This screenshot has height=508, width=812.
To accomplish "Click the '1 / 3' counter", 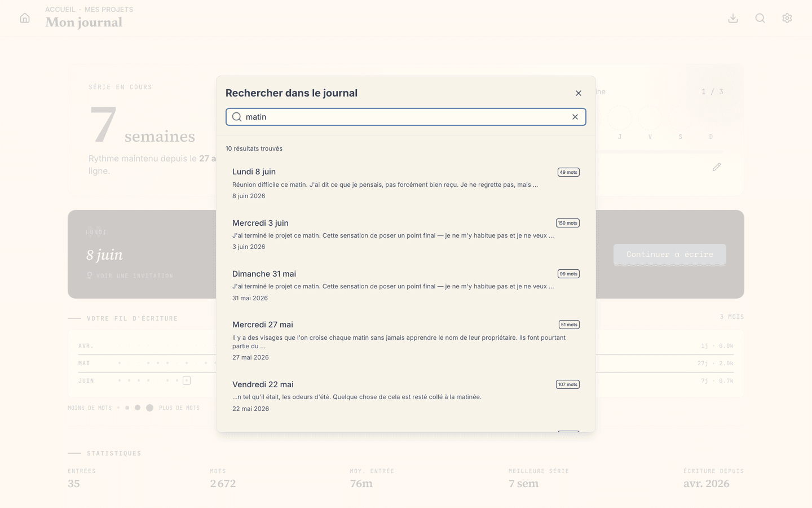I will [x=712, y=91].
